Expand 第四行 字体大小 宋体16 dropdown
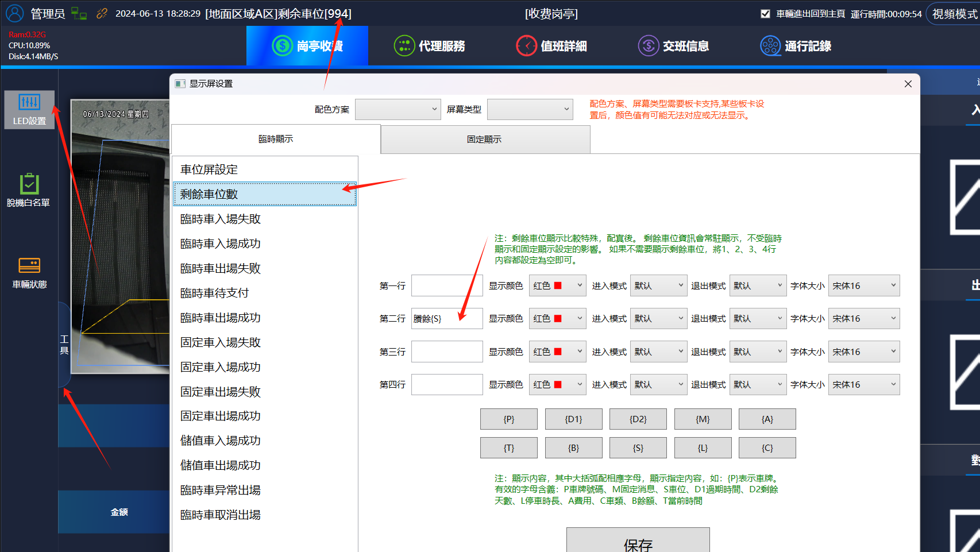This screenshot has height=552, width=980. tap(864, 384)
